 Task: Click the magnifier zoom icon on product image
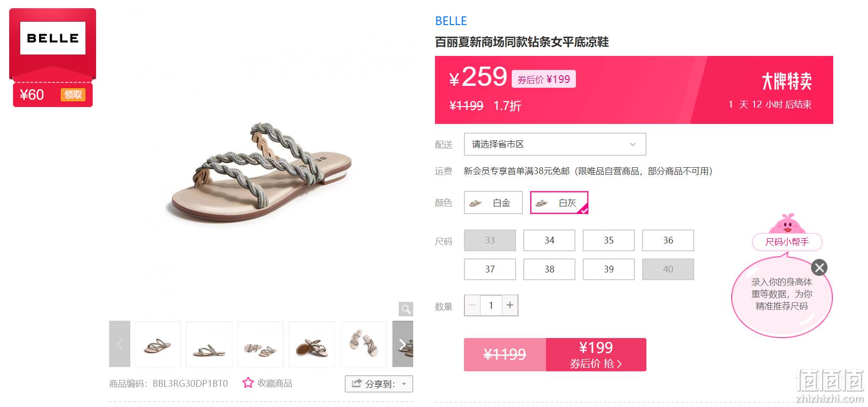(406, 309)
